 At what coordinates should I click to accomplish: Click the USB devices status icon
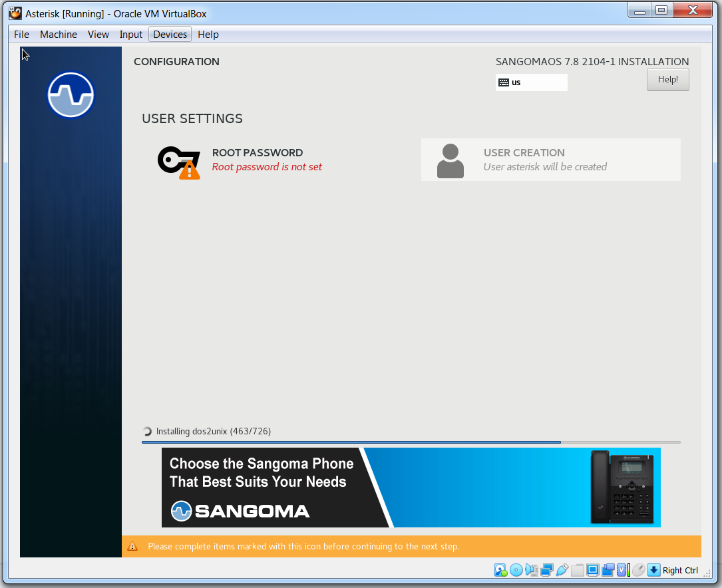562,570
